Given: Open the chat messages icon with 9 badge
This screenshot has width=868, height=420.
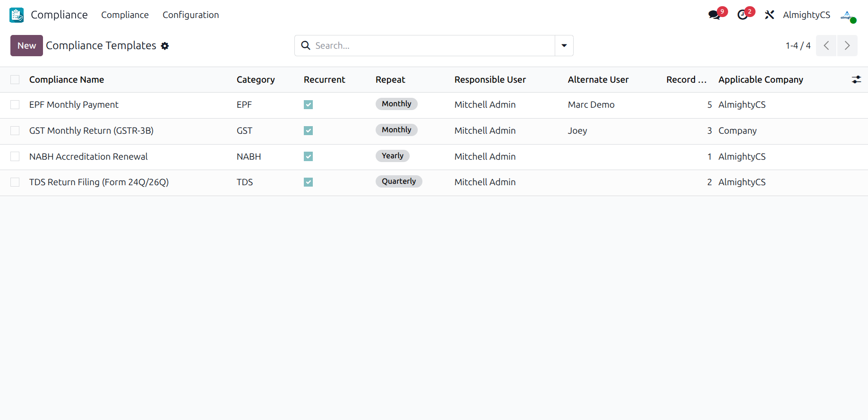Looking at the screenshot, I should (x=715, y=15).
